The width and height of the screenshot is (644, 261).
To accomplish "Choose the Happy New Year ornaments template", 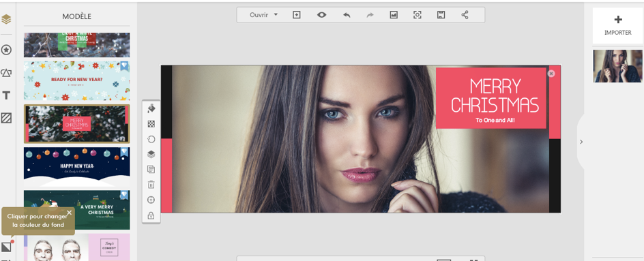I will coord(77,166).
